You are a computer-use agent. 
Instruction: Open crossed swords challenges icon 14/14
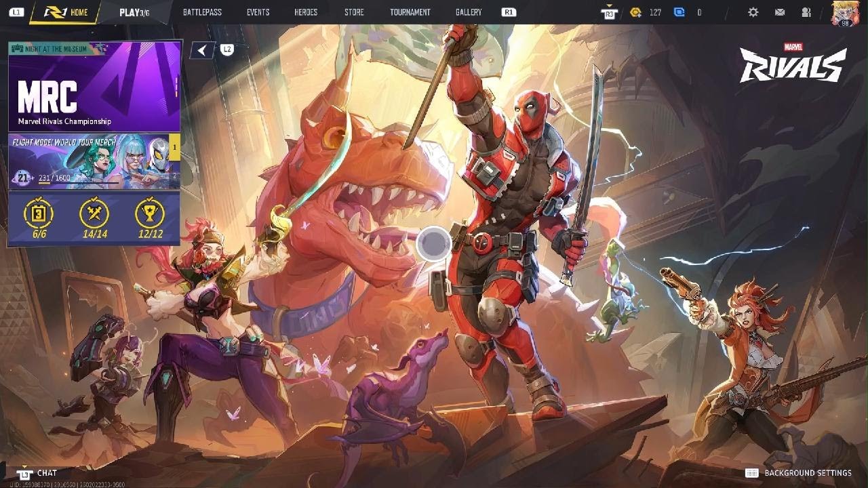coord(94,214)
